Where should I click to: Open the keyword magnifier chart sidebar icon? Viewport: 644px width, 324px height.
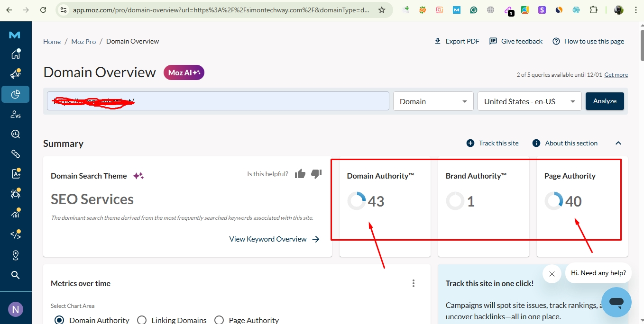point(16,134)
